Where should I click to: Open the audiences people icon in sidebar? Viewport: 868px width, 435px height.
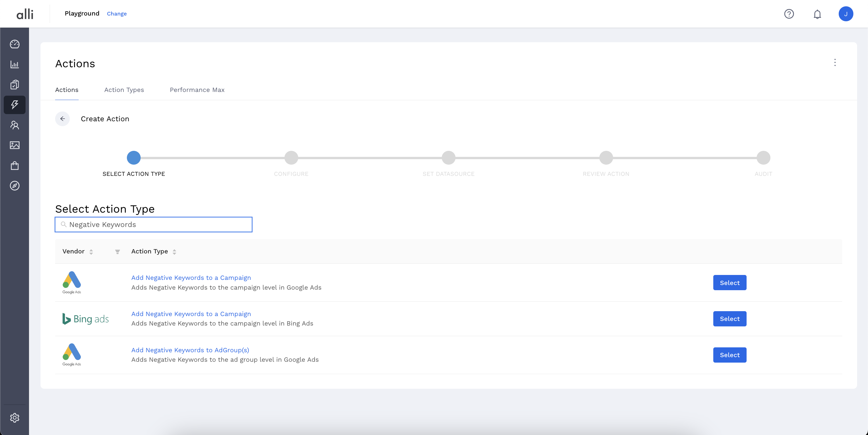(x=14, y=125)
